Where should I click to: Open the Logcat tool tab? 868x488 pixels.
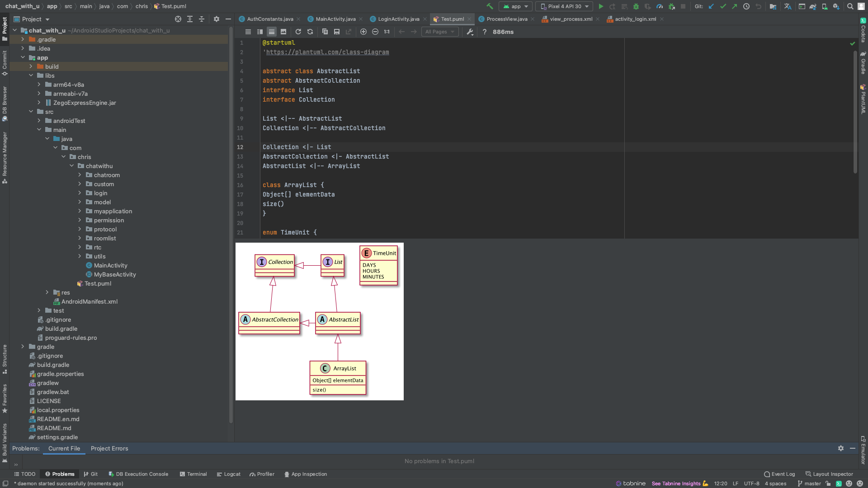click(x=229, y=474)
